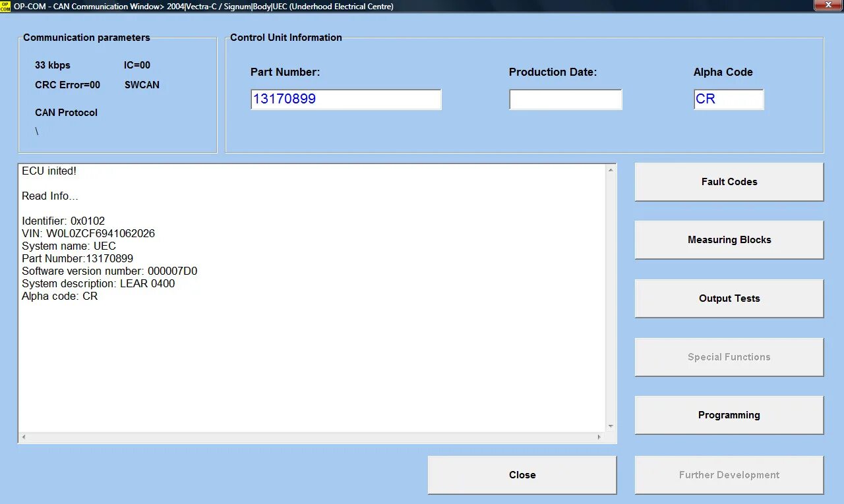Viewport: 844px width, 504px height.
Task: Click the 'Alpha Code' label
Action: click(x=723, y=72)
